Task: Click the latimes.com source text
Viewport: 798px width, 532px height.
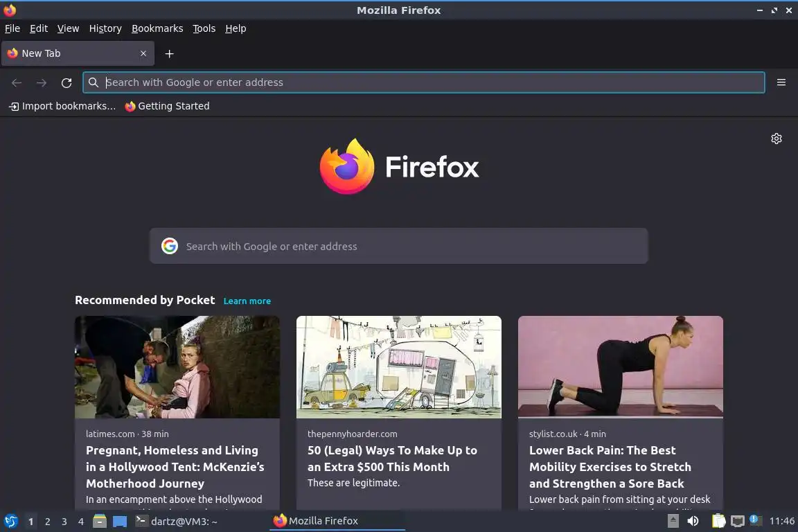Action: (x=110, y=434)
